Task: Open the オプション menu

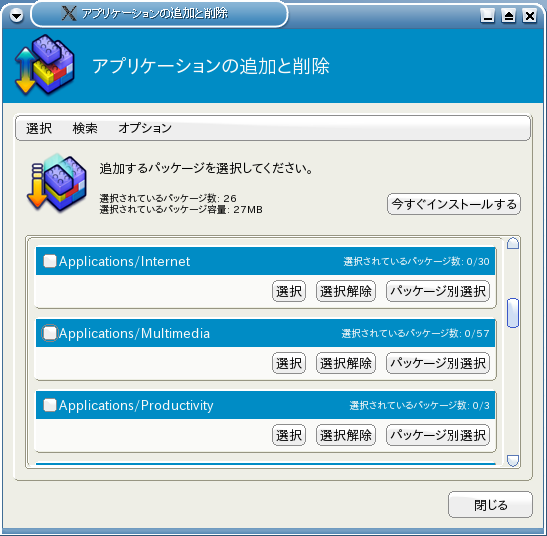Action: 145,128
